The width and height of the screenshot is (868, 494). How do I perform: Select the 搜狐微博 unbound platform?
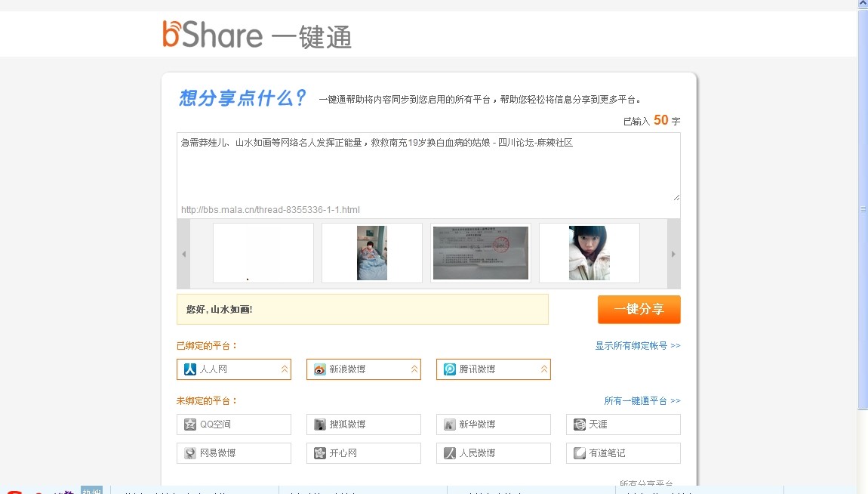(x=364, y=425)
